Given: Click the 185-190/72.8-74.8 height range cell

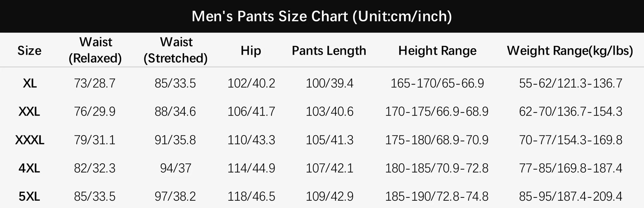Looking at the screenshot, I should (x=437, y=197).
